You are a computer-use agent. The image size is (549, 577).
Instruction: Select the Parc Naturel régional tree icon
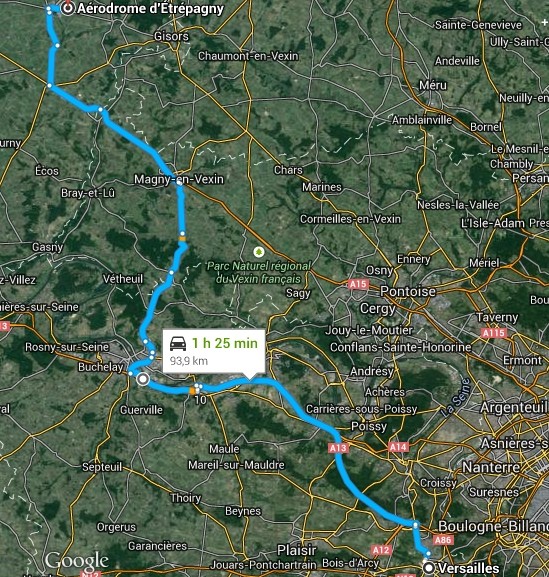(x=259, y=252)
